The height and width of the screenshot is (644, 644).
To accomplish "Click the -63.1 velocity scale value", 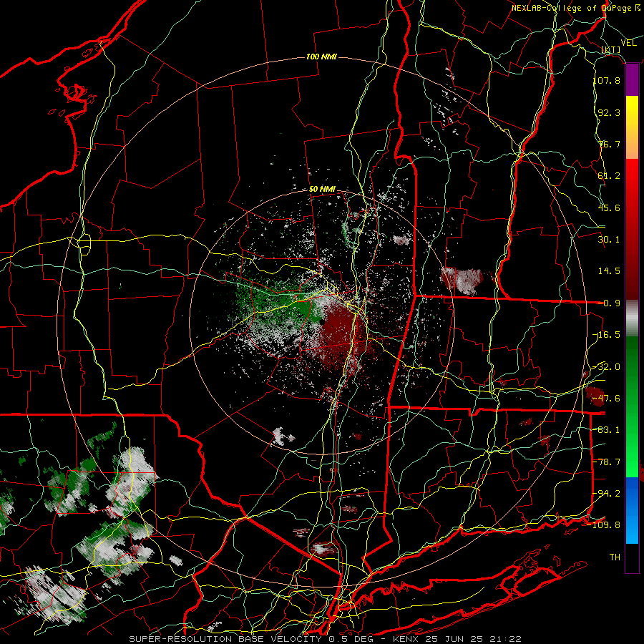I will (607, 430).
